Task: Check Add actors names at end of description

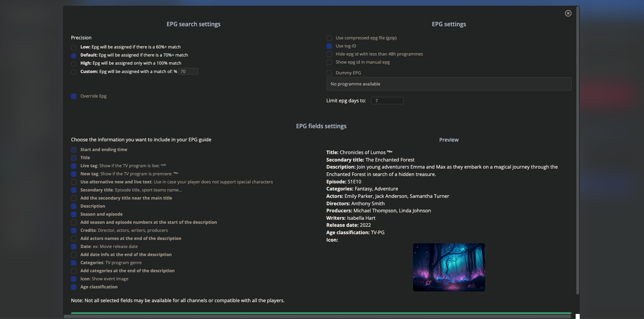Action: point(74,239)
